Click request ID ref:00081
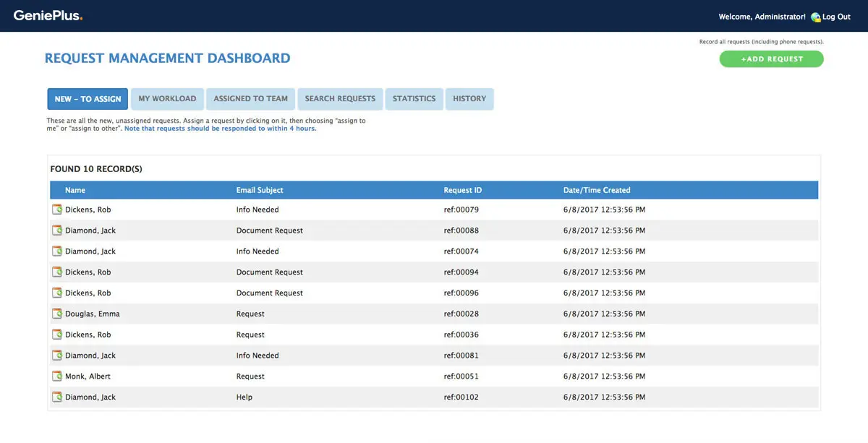 (x=461, y=356)
